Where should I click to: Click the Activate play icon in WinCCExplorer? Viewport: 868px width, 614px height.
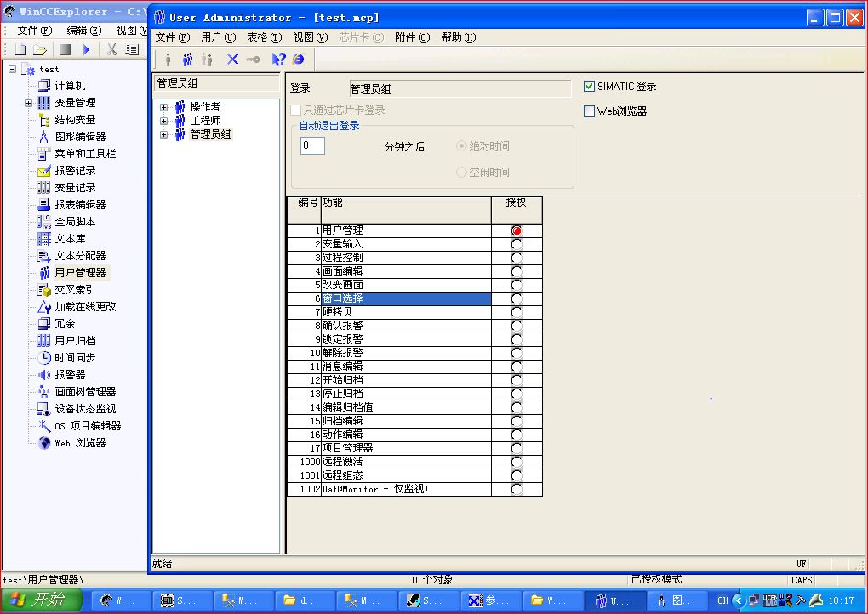(x=86, y=49)
